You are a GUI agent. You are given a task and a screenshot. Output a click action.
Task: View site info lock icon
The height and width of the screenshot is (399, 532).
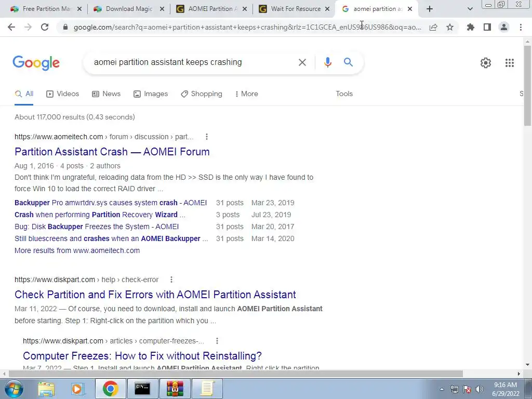[x=65, y=27]
